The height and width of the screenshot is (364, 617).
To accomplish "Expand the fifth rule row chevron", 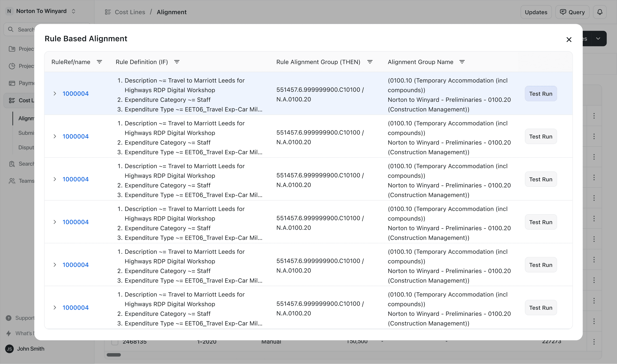I will point(55,265).
